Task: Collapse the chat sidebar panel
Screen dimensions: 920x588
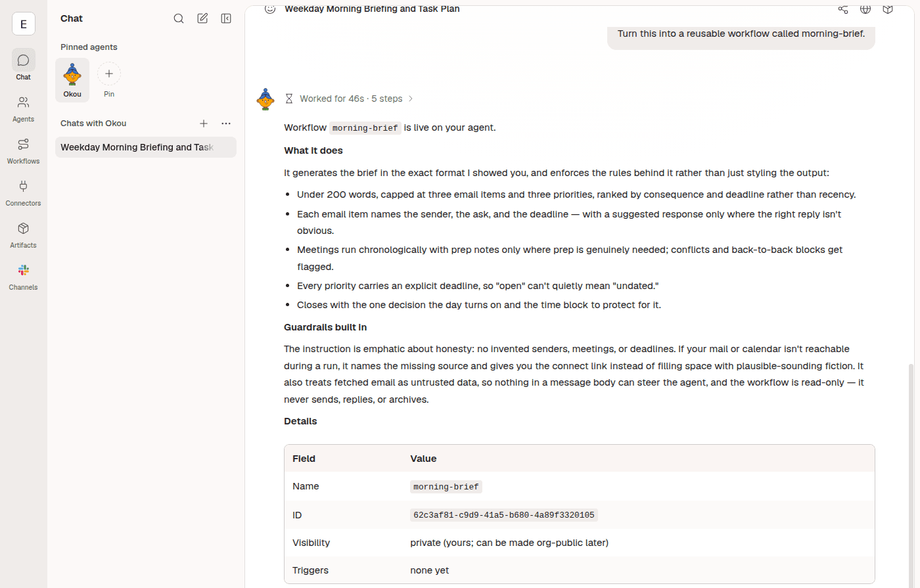Action: click(x=226, y=18)
